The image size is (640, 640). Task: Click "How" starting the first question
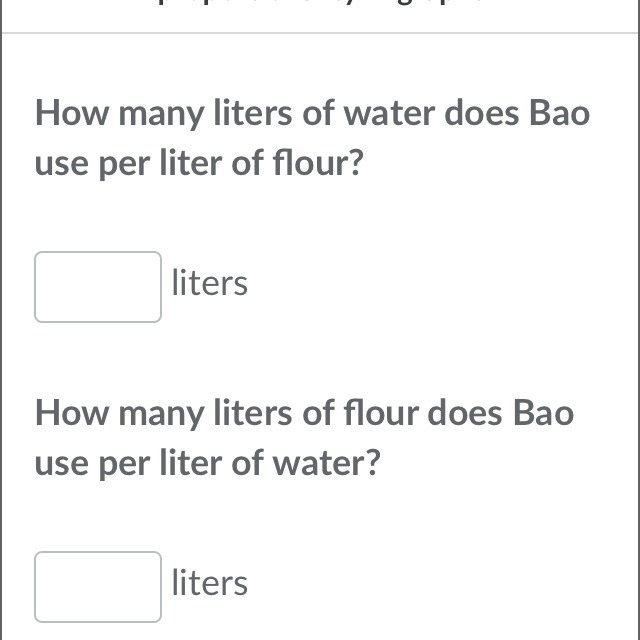[71, 114]
